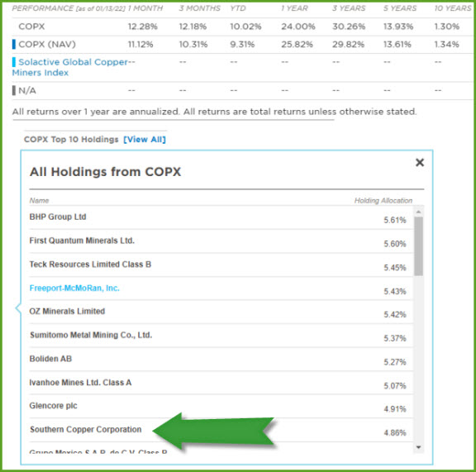Close the All Holdings from COPX popup
The height and width of the screenshot is (472, 476).
420,163
